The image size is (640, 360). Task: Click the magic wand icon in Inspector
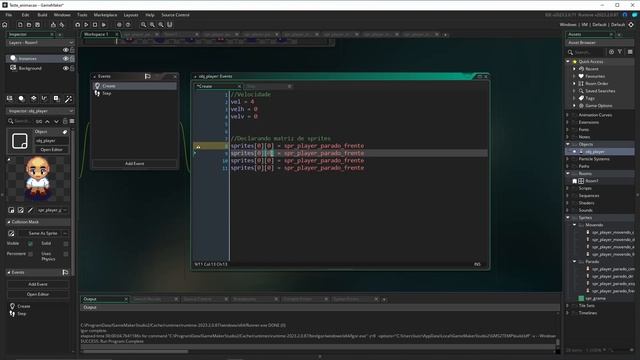coord(68,98)
